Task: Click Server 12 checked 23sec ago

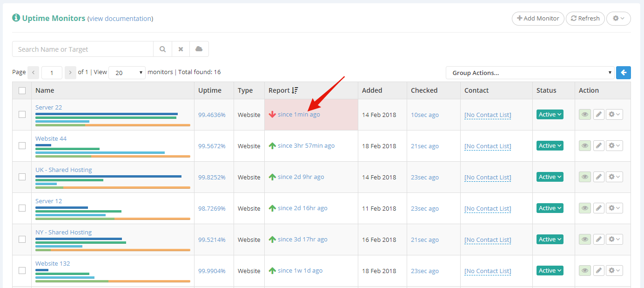Action: point(425,208)
